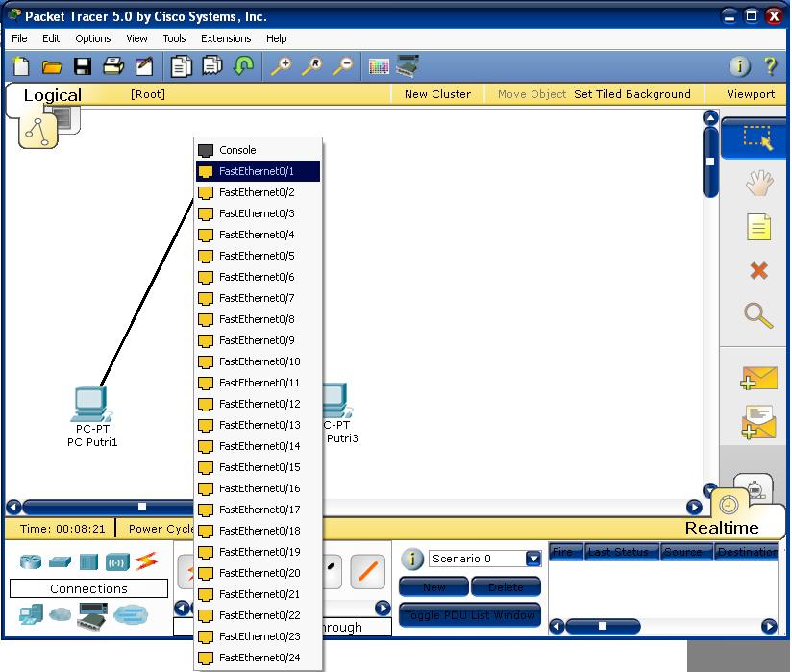Screen dimensions: 792x672
Task: Open the Activity Wizard icon
Action: [144, 66]
